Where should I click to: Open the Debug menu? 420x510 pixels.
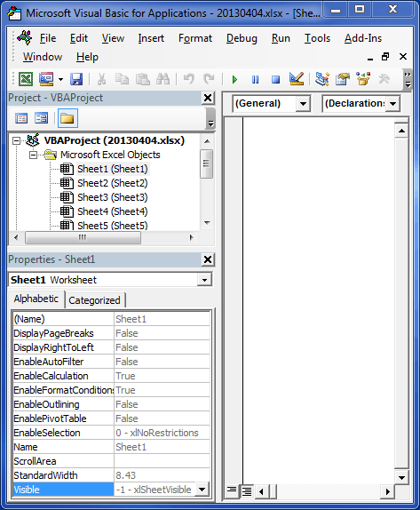(x=242, y=38)
